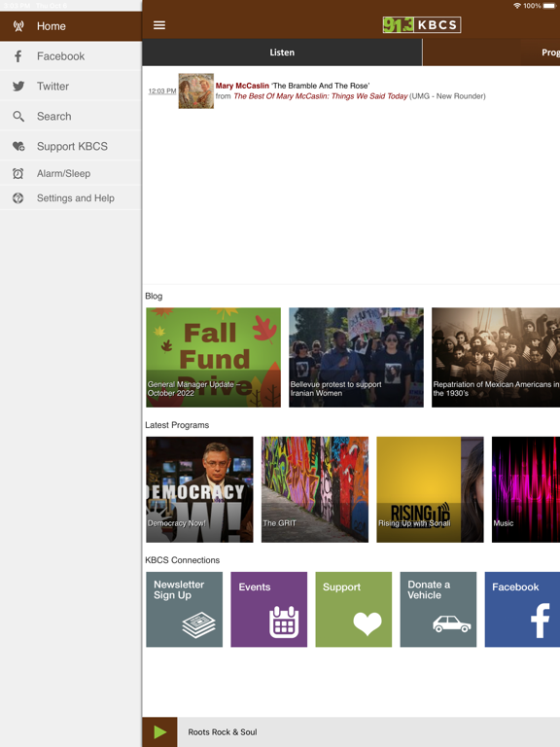This screenshot has width=560, height=747.
Task: Open Search in the sidebar
Action: pos(70,117)
